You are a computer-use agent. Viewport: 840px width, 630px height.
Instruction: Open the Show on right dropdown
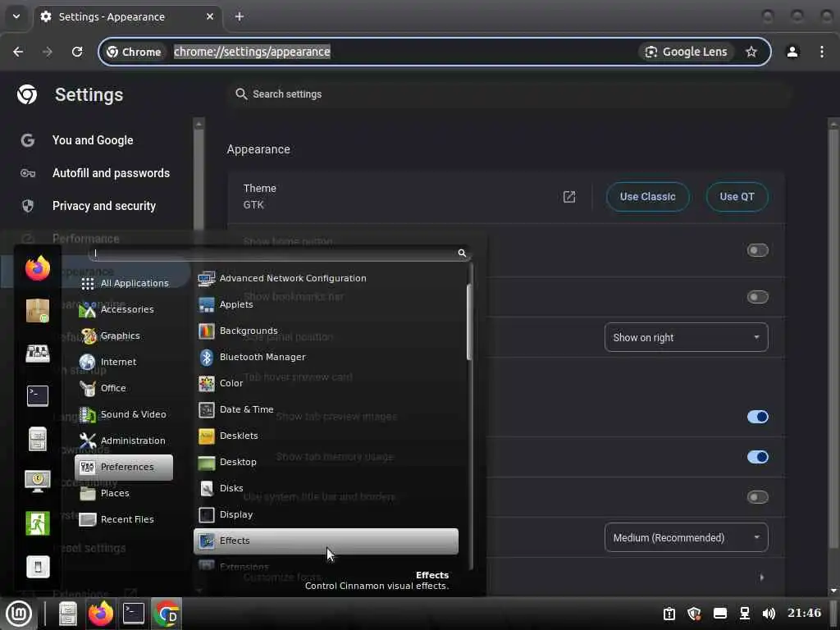pyautogui.click(x=687, y=337)
